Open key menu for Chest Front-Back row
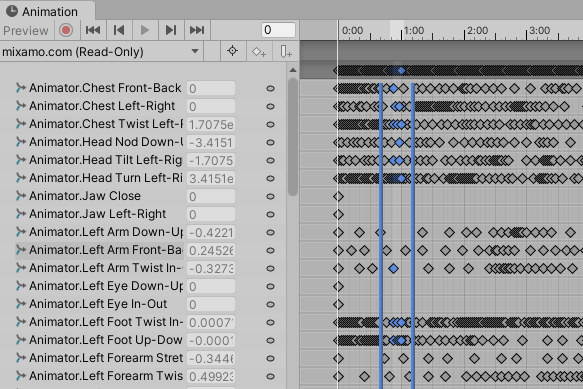Image resolution: width=583 pixels, height=389 pixels. (x=270, y=89)
